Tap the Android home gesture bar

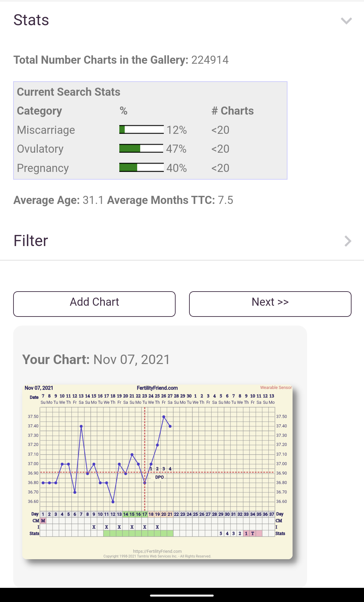pos(182,595)
